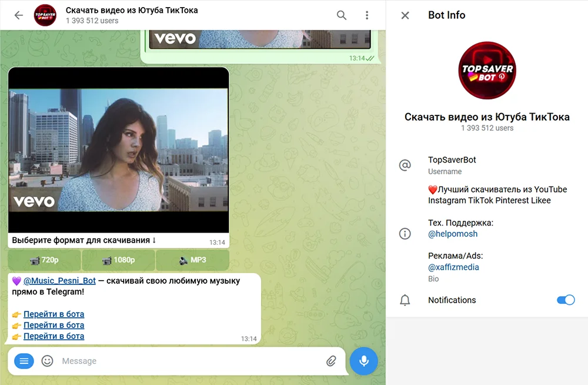Image resolution: width=588 pixels, height=385 pixels.
Task: Toggle the Notifications switch off
Action: pyautogui.click(x=565, y=300)
